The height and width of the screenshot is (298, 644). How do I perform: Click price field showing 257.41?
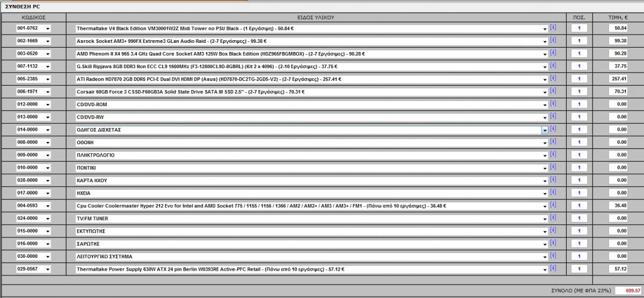click(618, 79)
